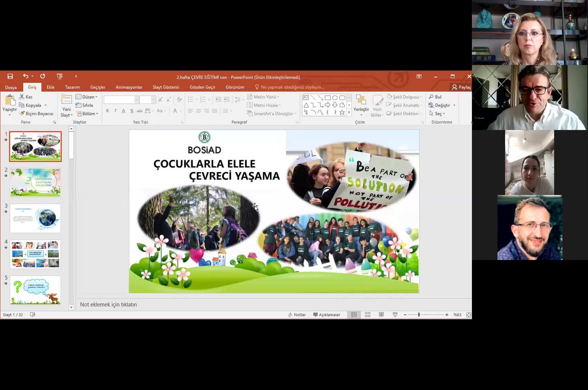
Task: Toggle the Açıklamalar comments pane
Action: point(326,315)
